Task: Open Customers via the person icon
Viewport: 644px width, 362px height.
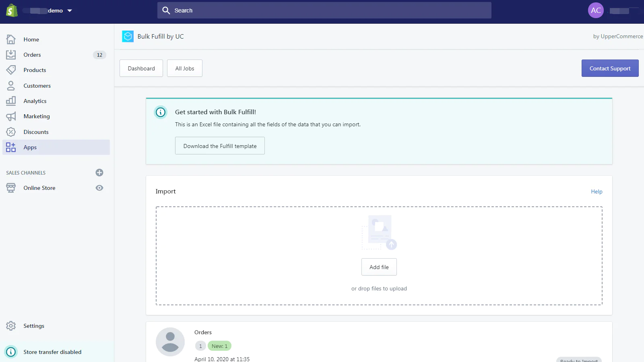Action: (11, 86)
